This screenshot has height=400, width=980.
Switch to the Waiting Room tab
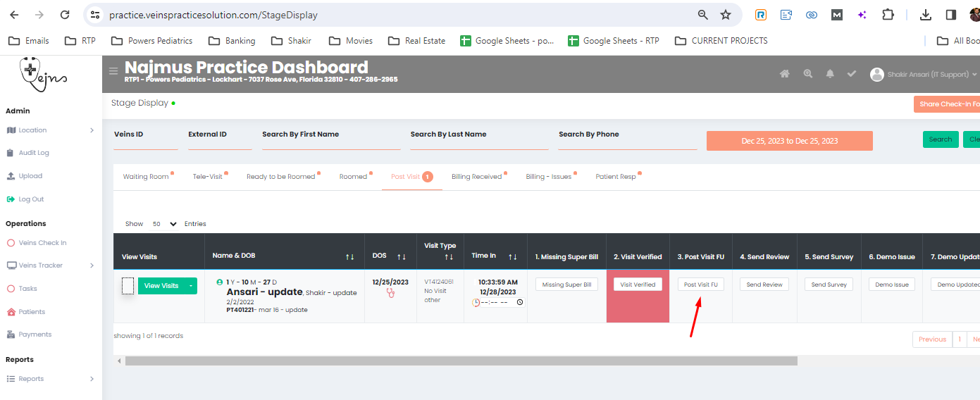click(x=146, y=177)
